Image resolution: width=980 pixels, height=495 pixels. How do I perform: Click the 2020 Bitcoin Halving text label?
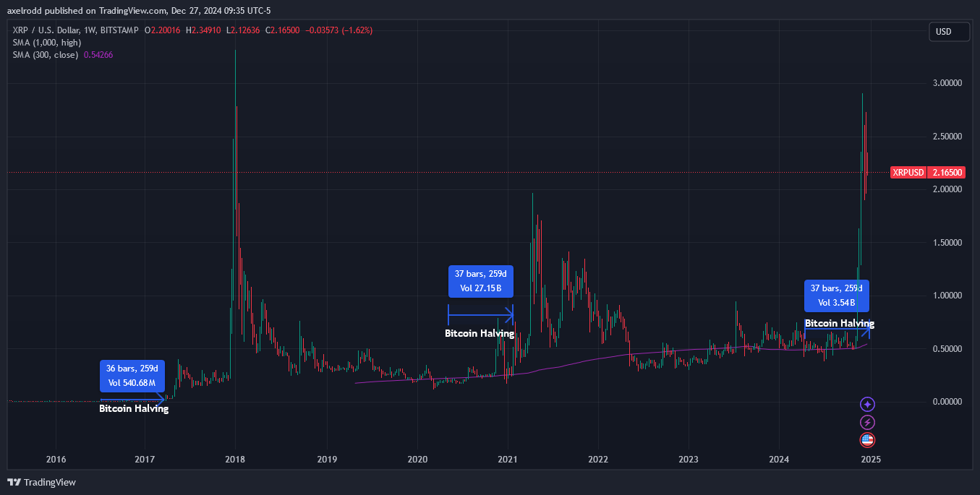coord(480,333)
